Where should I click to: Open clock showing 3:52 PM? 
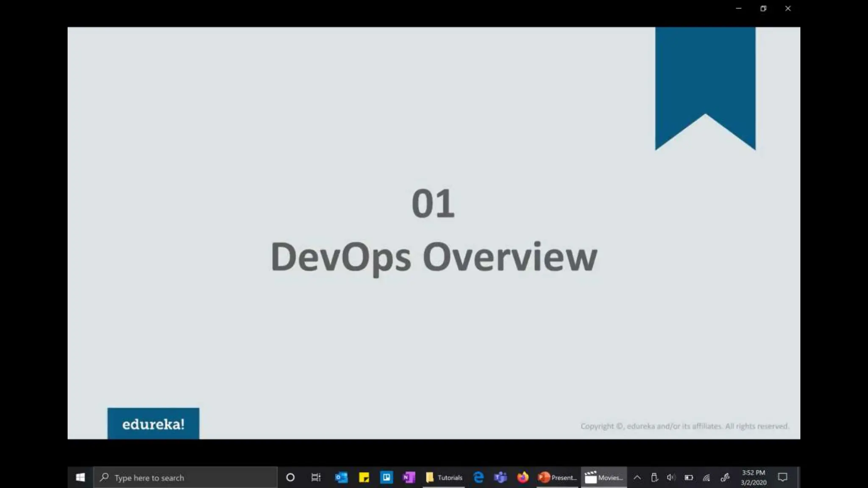tap(754, 477)
